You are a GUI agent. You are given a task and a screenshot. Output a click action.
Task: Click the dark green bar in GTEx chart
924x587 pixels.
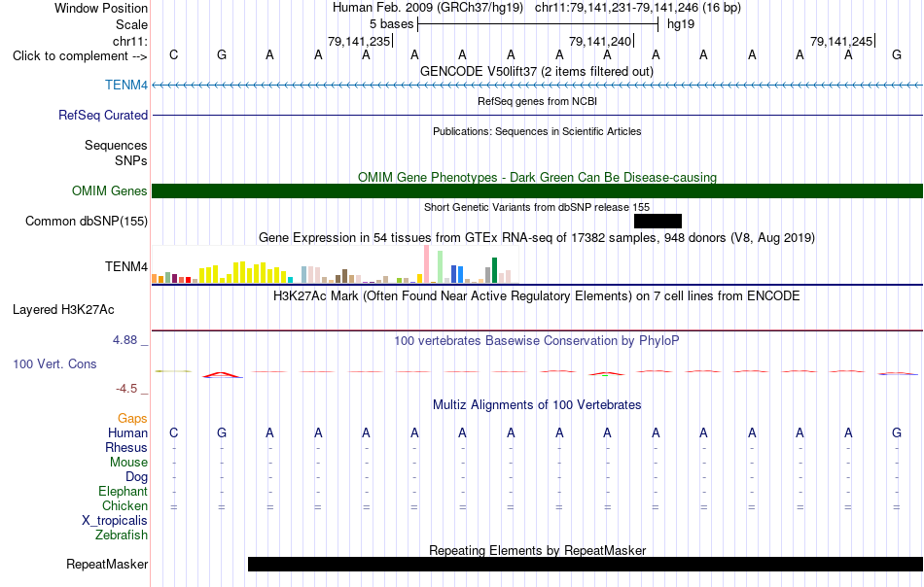click(x=494, y=270)
